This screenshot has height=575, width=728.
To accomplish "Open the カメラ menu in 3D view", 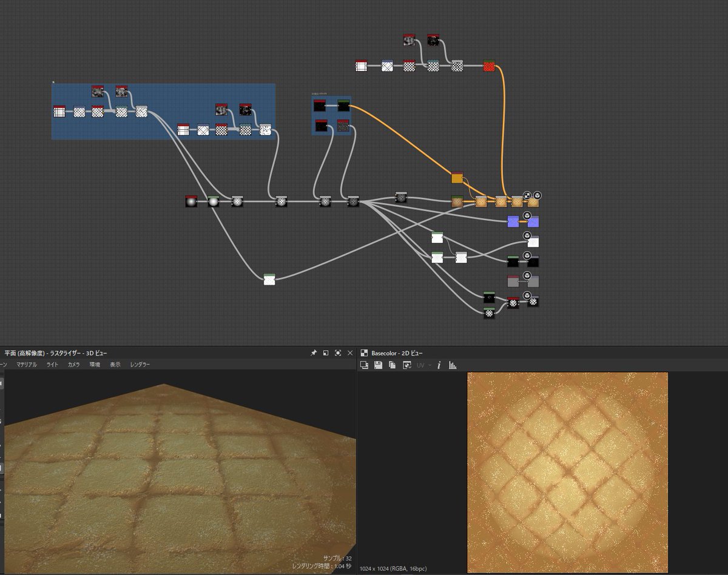I will pos(73,365).
